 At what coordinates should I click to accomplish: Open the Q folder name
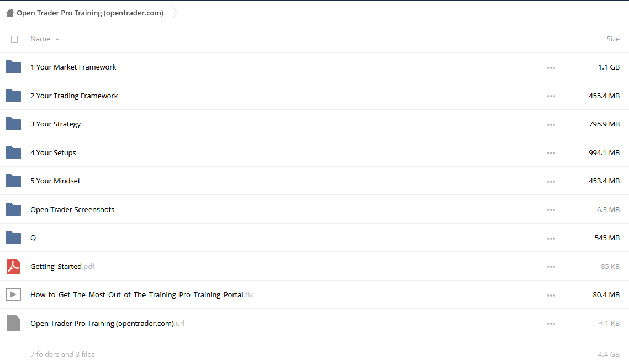[x=33, y=238]
